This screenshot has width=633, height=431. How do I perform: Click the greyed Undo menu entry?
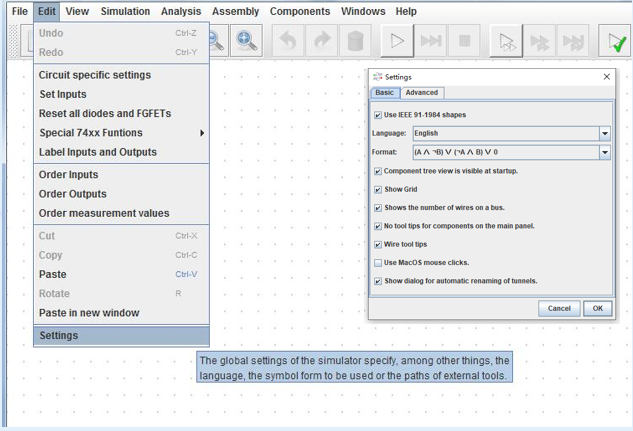(x=121, y=33)
